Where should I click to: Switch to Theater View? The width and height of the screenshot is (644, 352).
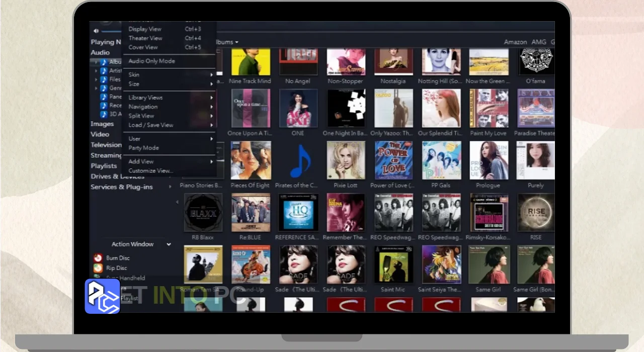click(x=145, y=38)
